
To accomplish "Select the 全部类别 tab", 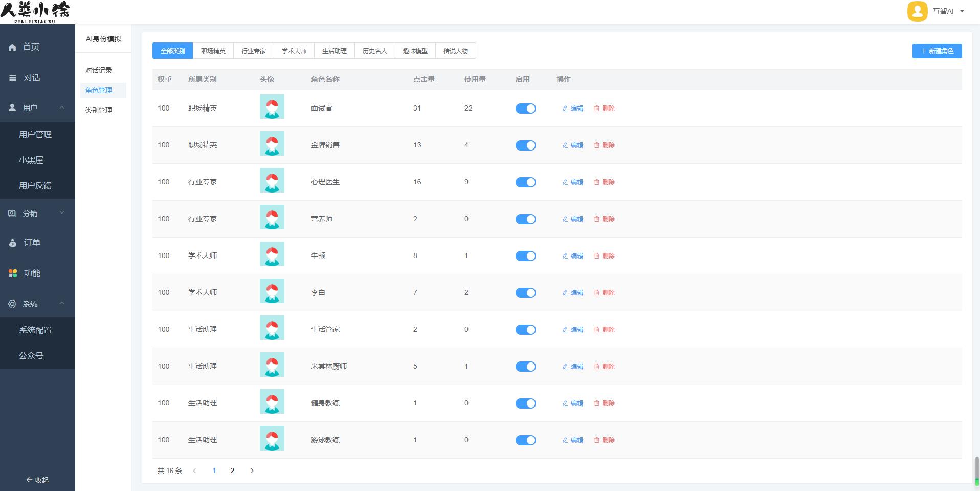I will (x=173, y=51).
